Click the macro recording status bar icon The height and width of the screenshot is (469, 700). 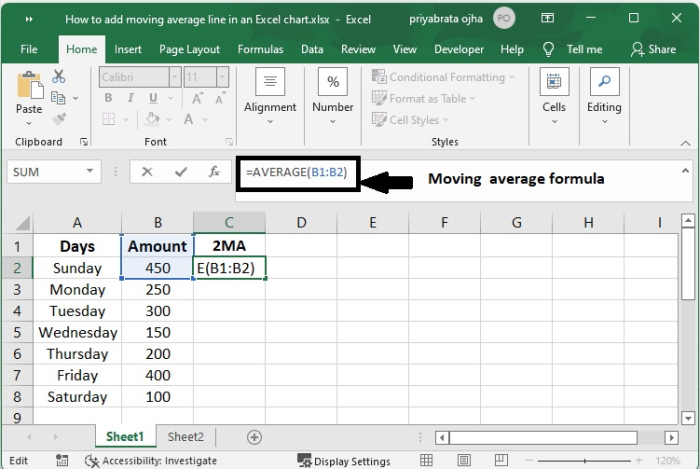coord(63,460)
